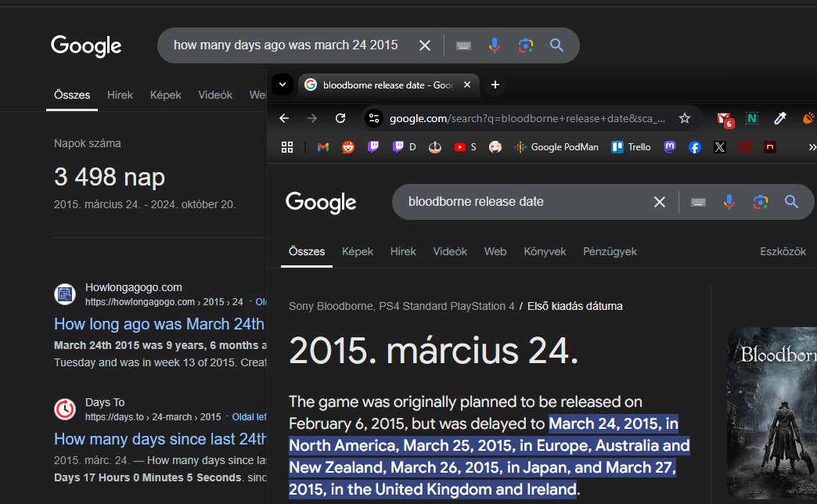Click the address bar URL
This screenshot has height=504, width=817.
pyautogui.click(x=527, y=118)
